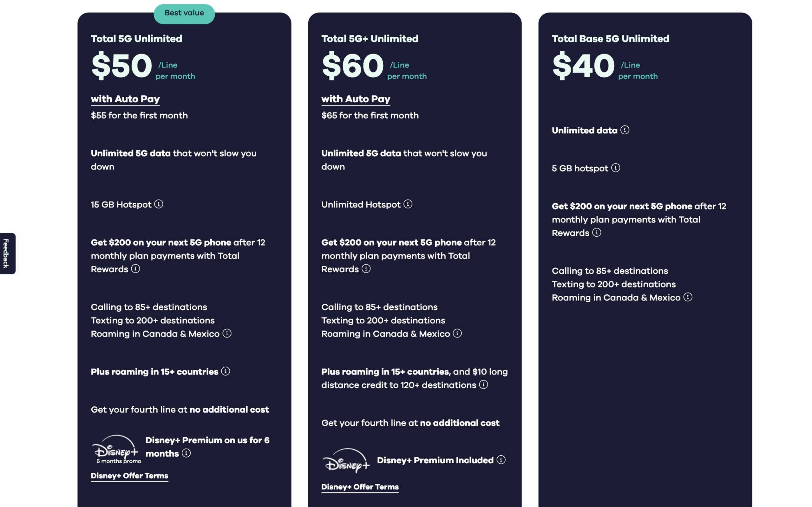Open the Feedback side tab
The image size is (812, 507).
pyautogui.click(x=6, y=253)
